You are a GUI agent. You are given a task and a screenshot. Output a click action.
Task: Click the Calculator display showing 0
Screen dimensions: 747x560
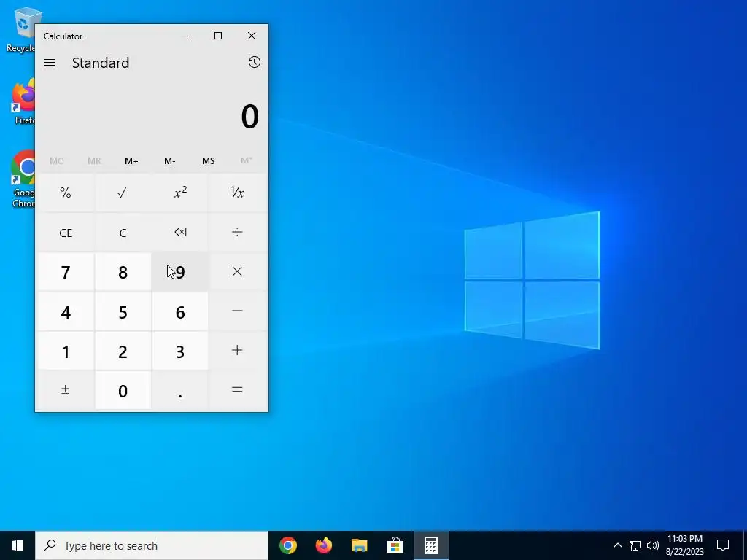249,117
